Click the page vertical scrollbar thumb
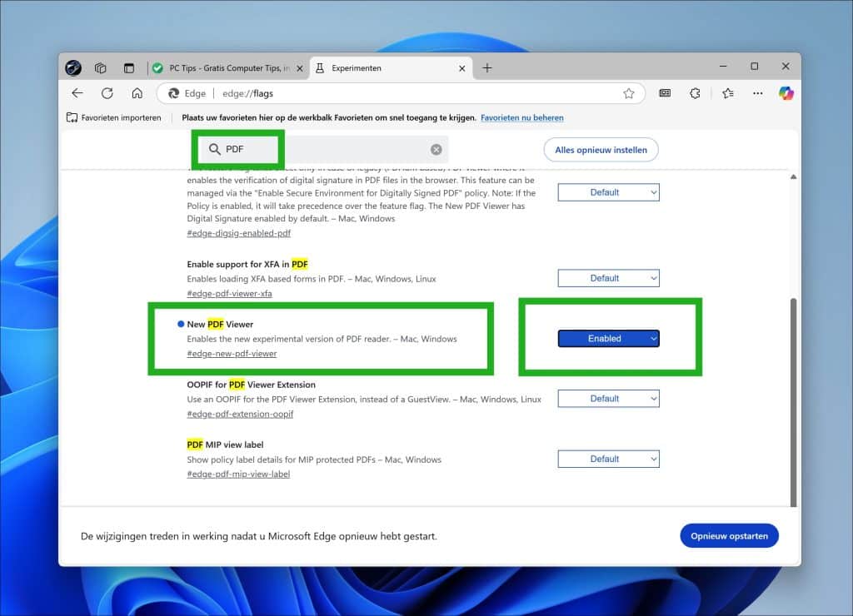The image size is (853, 616). tap(793, 402)
